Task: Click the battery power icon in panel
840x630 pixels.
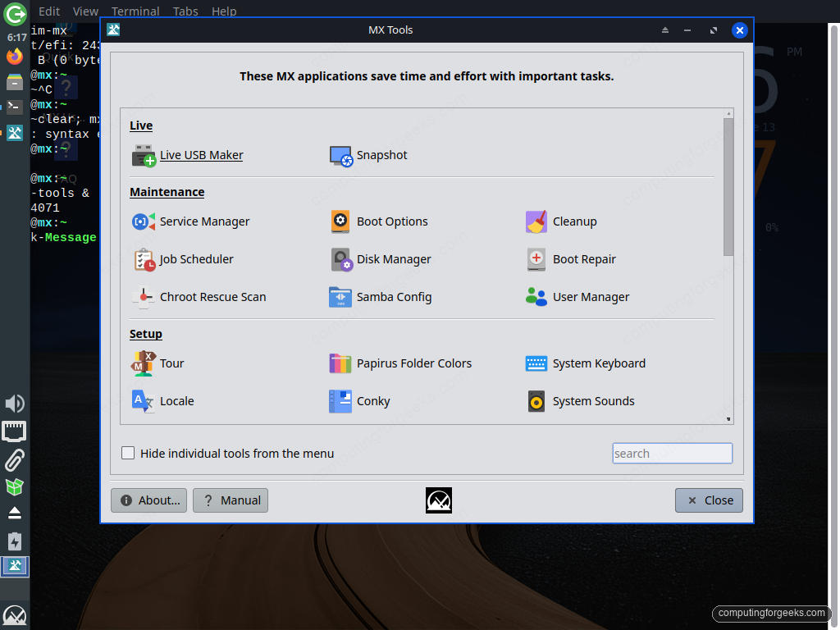Action: click(15, 541)
